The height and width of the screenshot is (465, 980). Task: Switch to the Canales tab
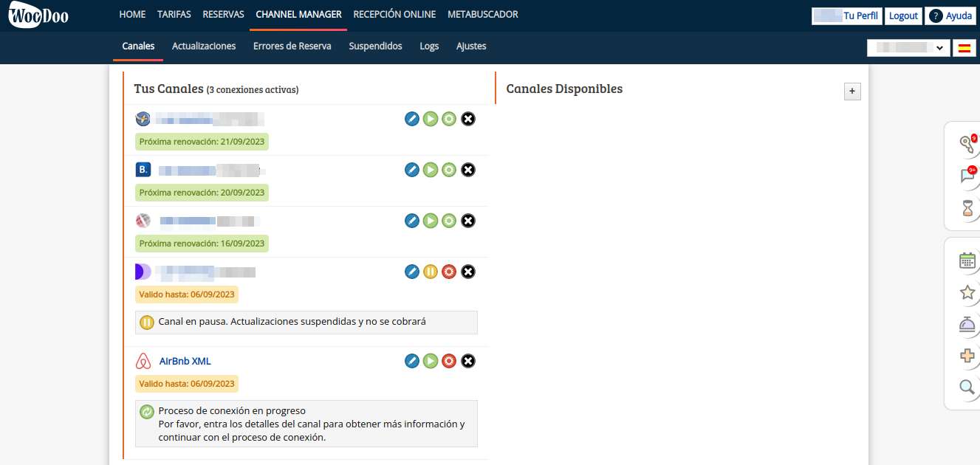pos(138,46)
